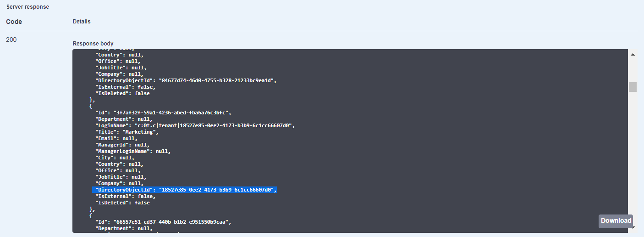Select the highlighted DirectoryObjectId 18527e85 line

pyautogui.click(x=185, y=190)
